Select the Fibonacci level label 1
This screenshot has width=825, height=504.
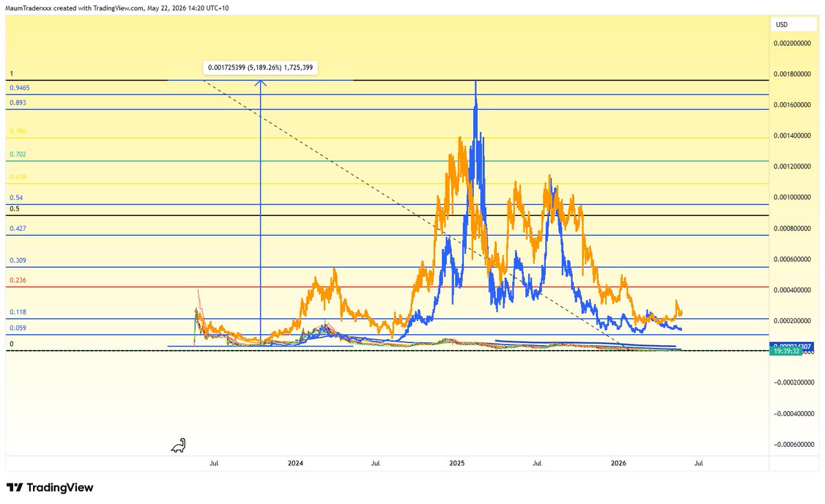tap(11, 73)
